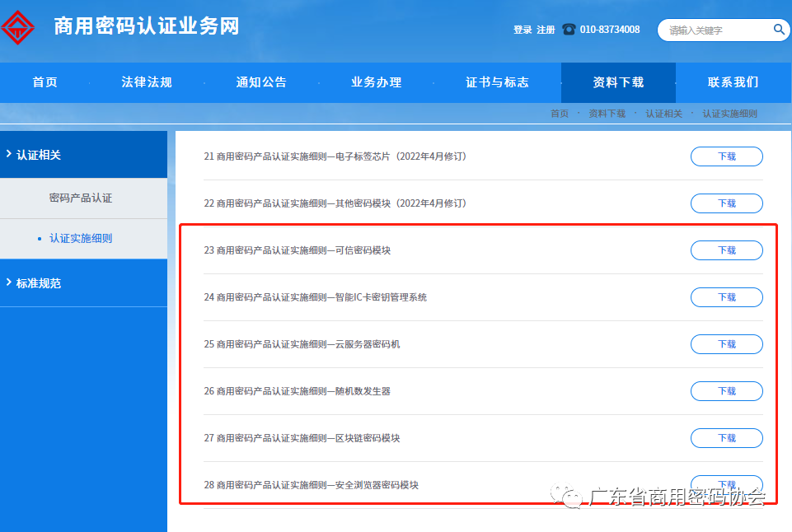The height and width of the screenshot is (532, 792).
Task: Click the red diamond site logo
Action: 18,26
